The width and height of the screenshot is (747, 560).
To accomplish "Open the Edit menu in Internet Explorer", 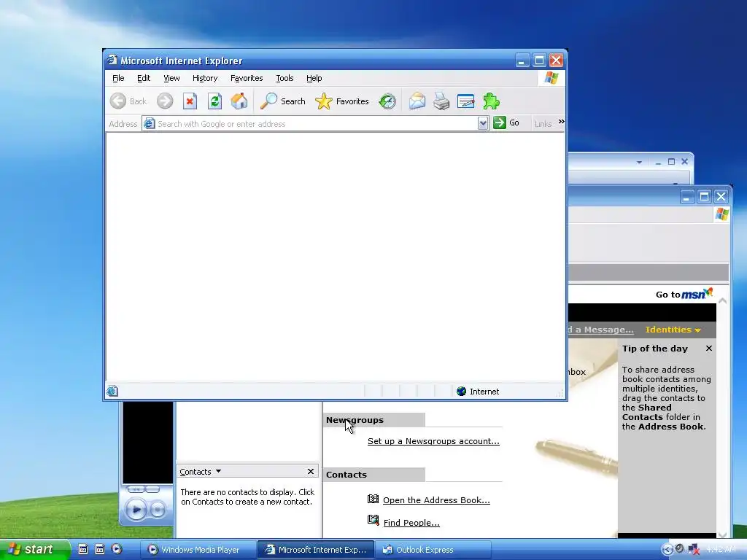I will (144, 78).
